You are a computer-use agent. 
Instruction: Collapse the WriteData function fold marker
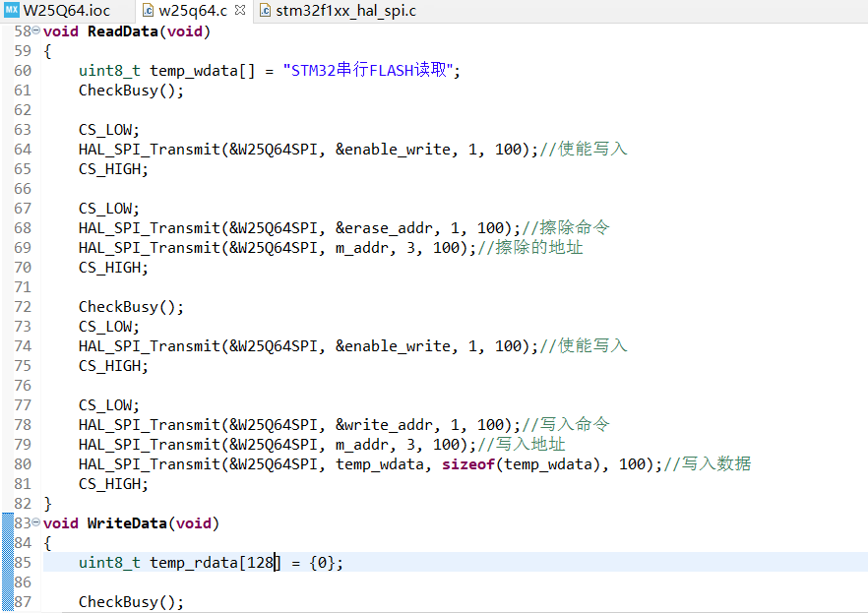(36, 522)
